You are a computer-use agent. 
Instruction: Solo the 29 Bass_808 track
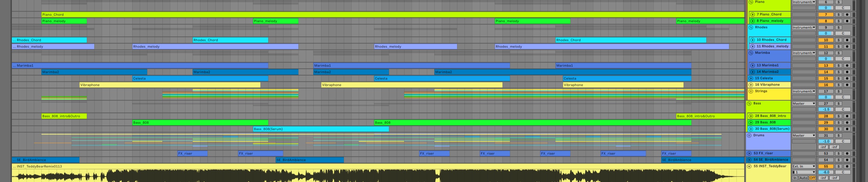click(x=838, y=123)
